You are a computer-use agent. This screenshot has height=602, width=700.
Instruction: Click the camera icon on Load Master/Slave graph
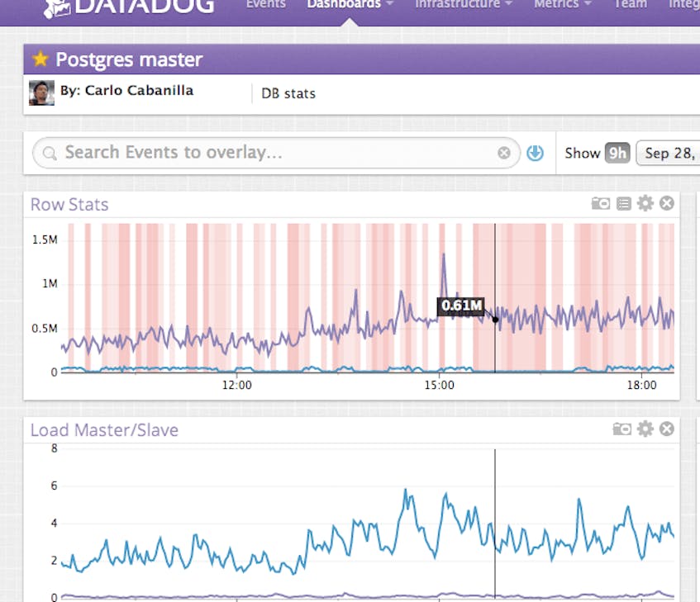coord(622,429)
